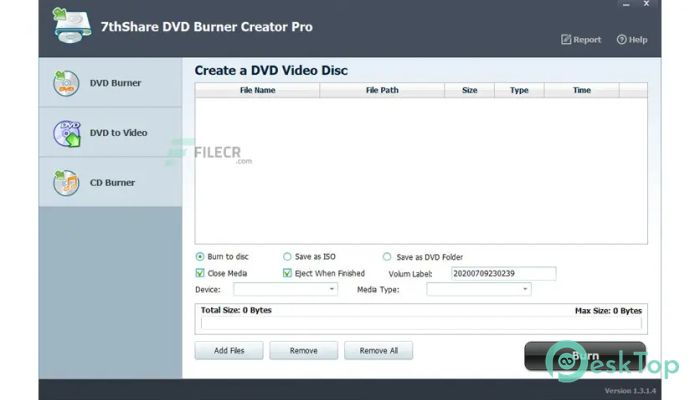Screen dimensions: 700x400
Task: Toggle Eject When Finished checkbox
Action: pyautogui.click(x=287, y=273)
